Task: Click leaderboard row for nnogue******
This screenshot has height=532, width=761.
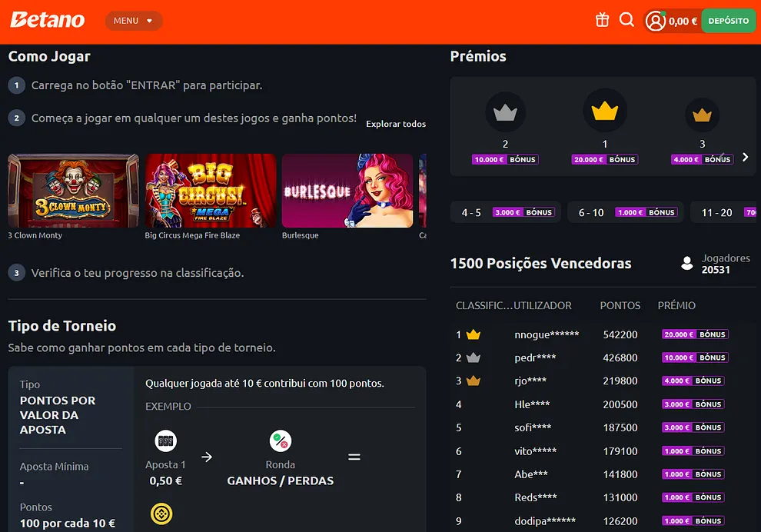Action: (x=603, y=334)
